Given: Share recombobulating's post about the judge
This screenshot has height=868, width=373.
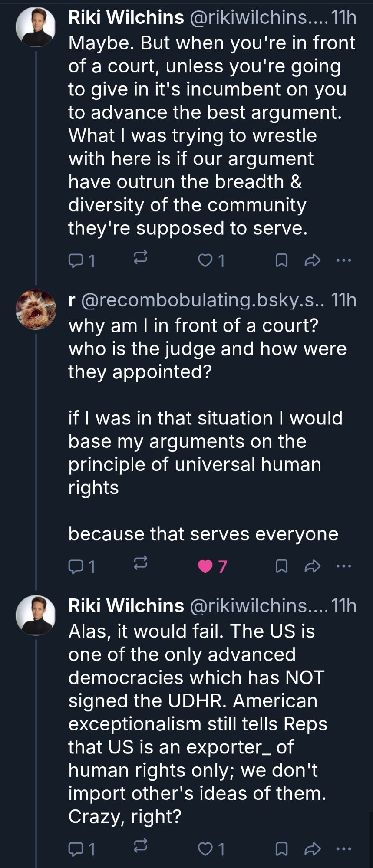Looking at the screenshot, I should point(312,566).
